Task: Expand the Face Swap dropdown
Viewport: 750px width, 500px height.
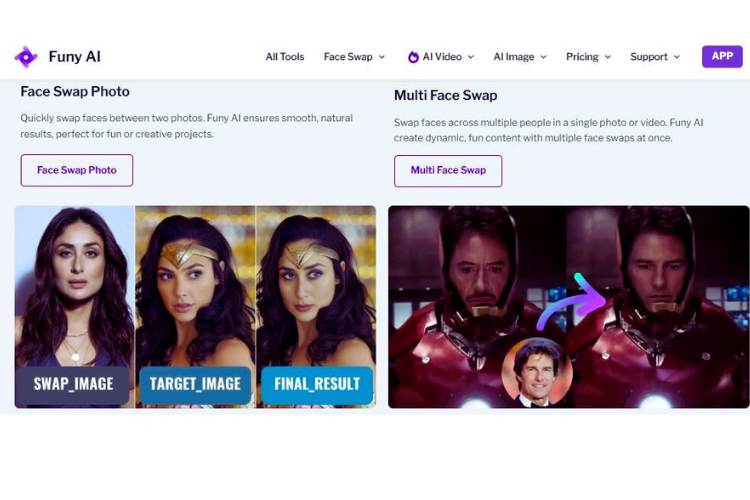Action: (354, 57)
